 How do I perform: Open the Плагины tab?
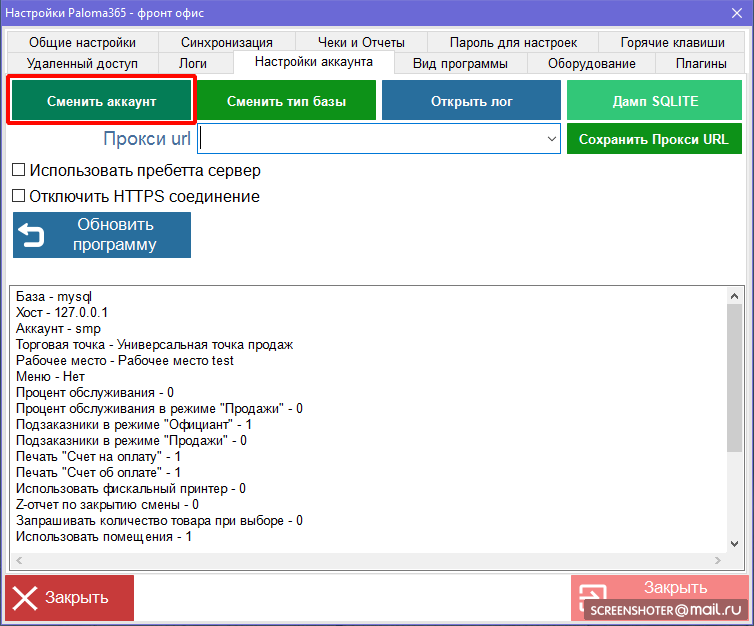(x=701, y=63)
